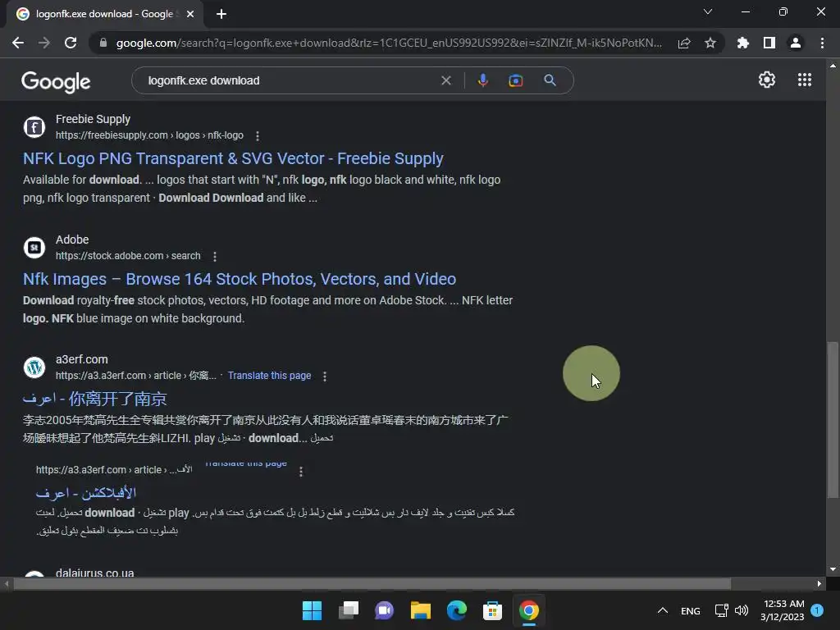The height and width of the screenshot is (630, 840).
Task: Switch ENG input language
Action: click(x=690, y=610)
